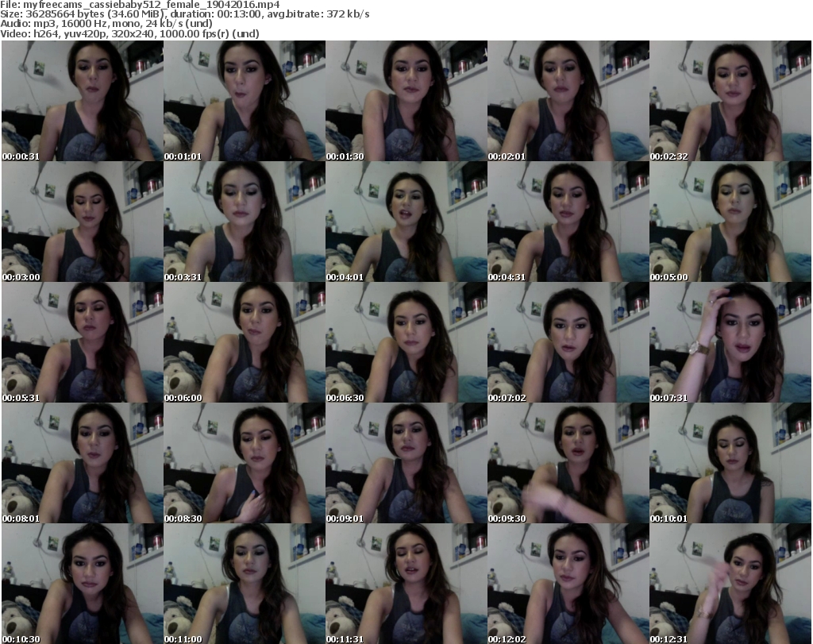
Task: Click the Size and duration info line
Action: point(184,14)
